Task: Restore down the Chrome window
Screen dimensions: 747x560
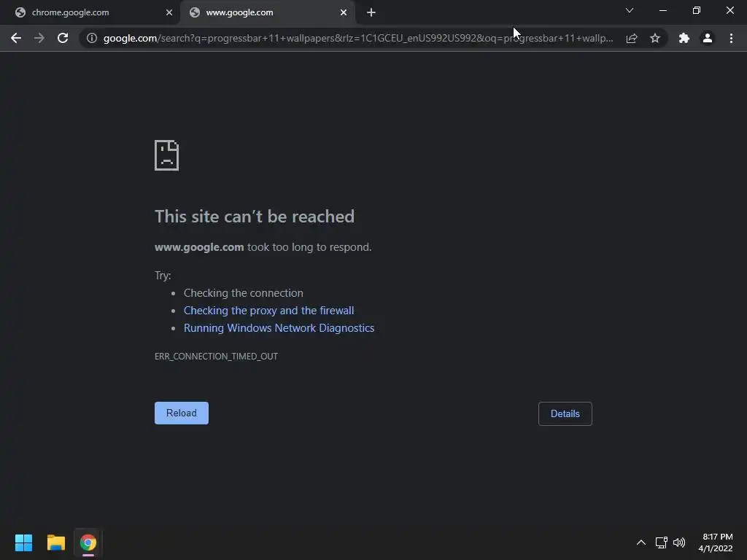Action: point(697,10)
